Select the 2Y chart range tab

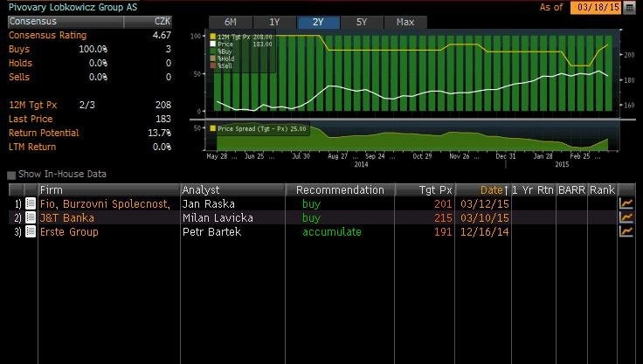point(318,22)
